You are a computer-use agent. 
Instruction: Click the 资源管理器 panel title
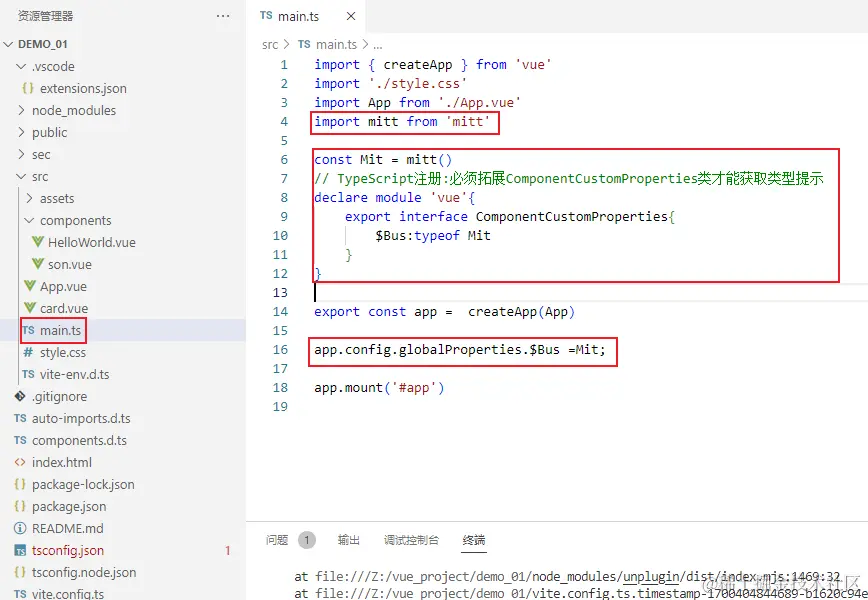45,16
